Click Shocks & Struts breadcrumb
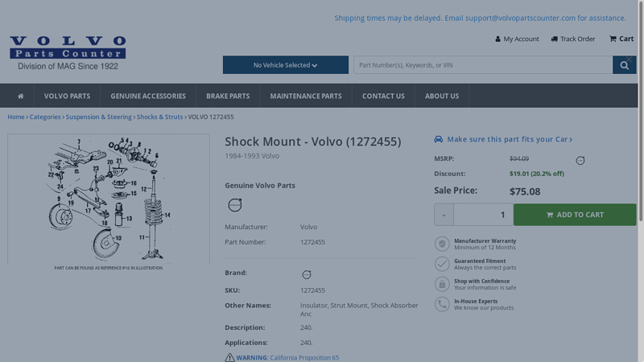Screen dimensions: 644x362 coord(159,117)
